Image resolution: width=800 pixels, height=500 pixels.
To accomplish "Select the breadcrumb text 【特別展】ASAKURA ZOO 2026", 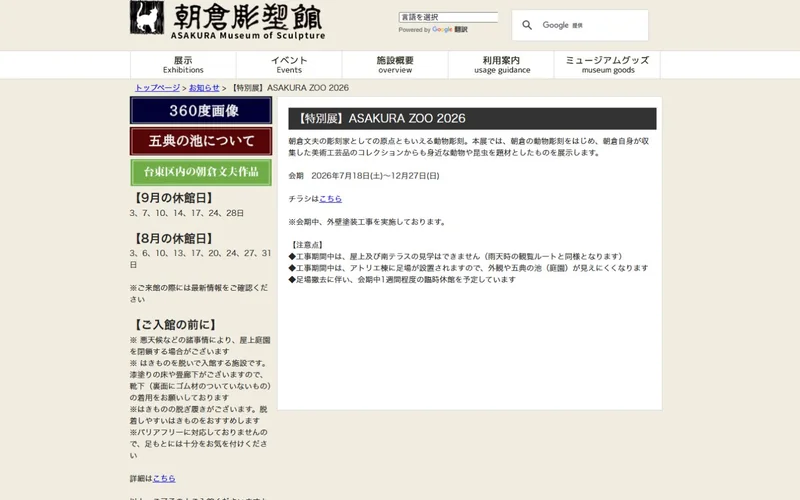I will pos(289,88).
